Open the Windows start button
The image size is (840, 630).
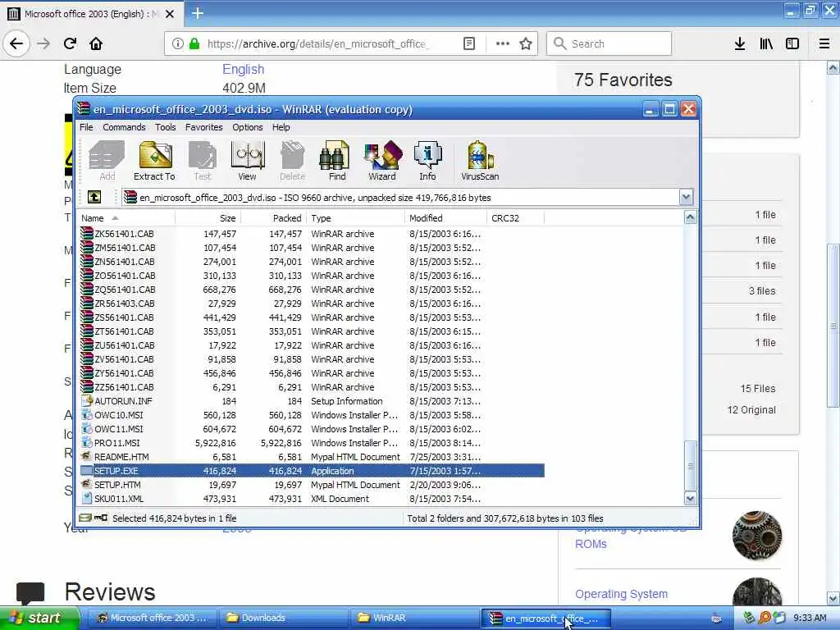tap(39, 618)
